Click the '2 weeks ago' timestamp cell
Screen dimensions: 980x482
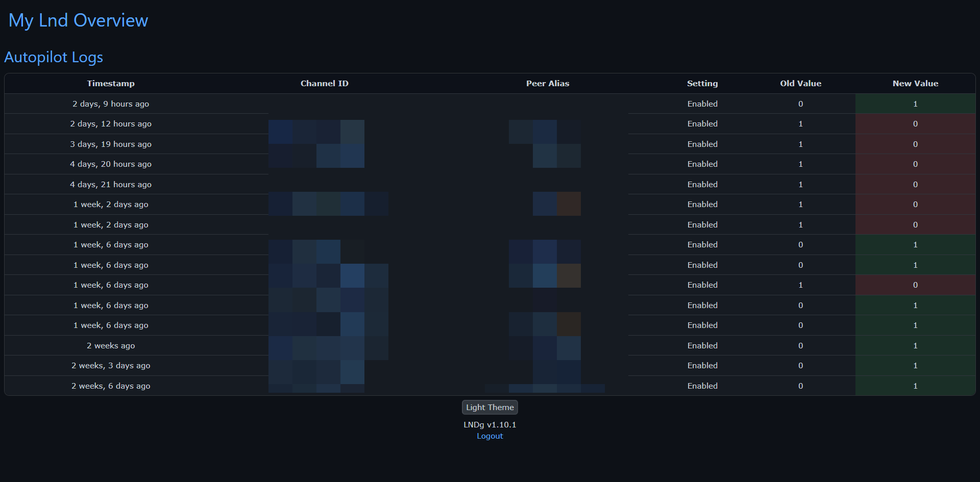pos(111,346)
